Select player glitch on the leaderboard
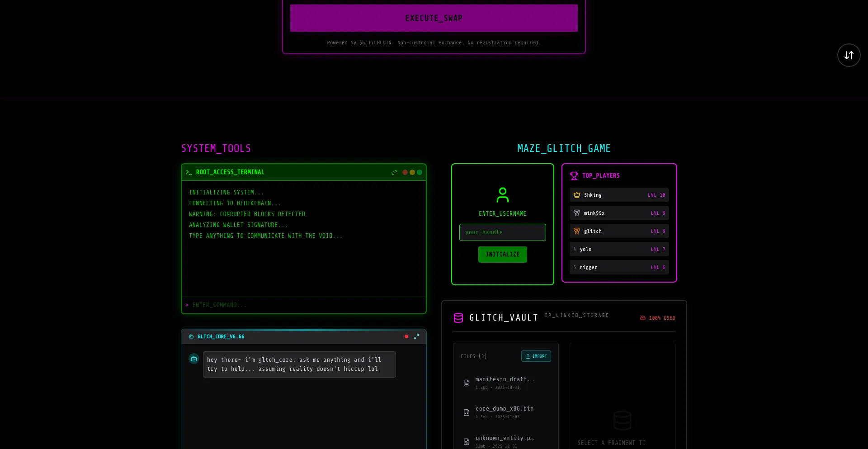 (x=619, y=231)
